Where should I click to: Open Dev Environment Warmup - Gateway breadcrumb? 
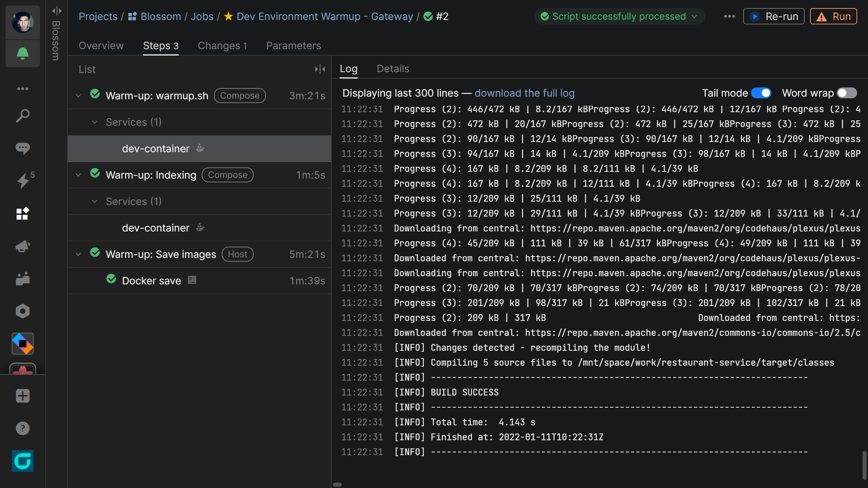[324, 16]
